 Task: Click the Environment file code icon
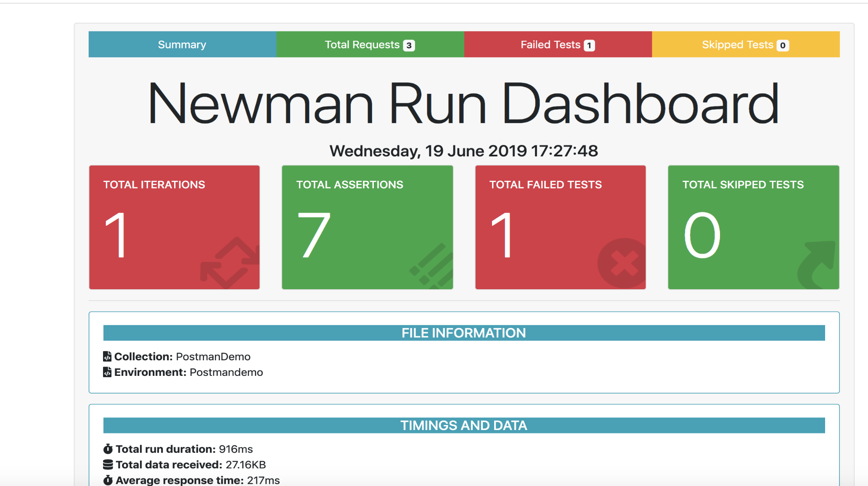tap(107, 372)
